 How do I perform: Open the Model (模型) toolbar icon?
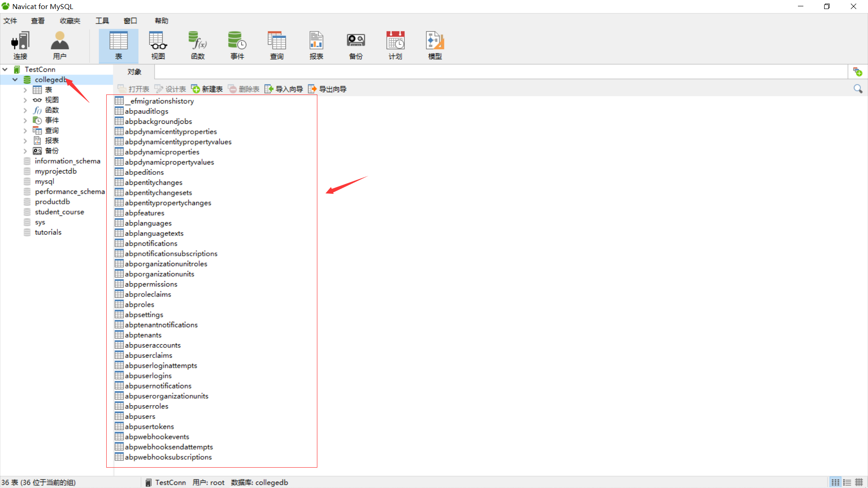435,45
